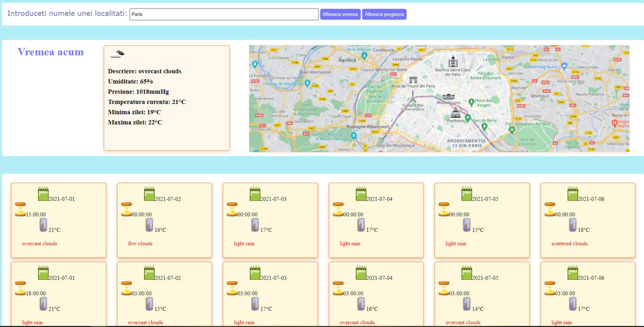The width and height of the screenshot is (644, 327).
Task: Click the Afiseaza prognoza button
Action: pos(384,14)
